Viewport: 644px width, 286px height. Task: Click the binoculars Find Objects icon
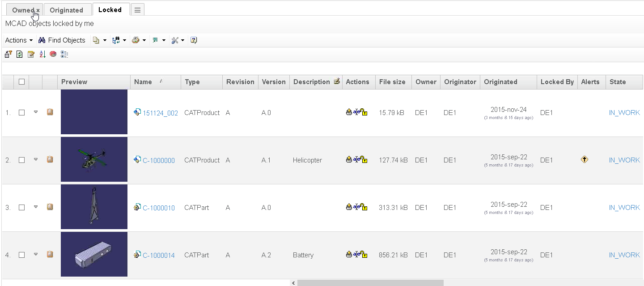pos(42,40)
